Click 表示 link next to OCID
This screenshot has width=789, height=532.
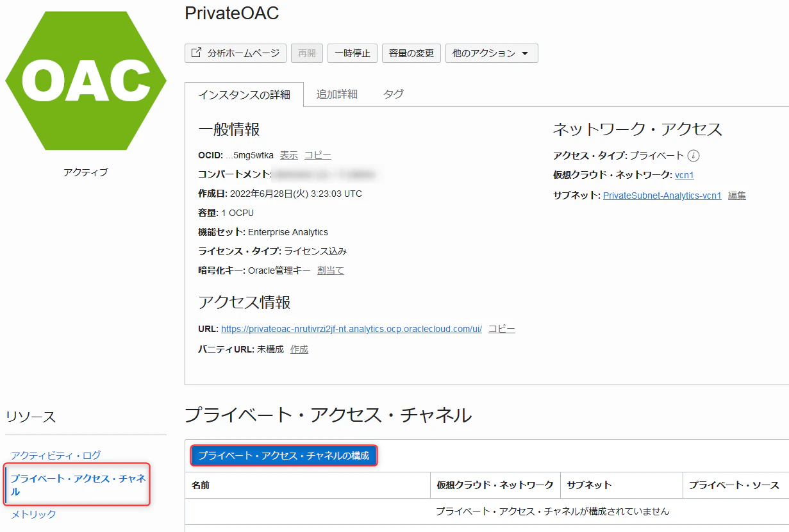289,155
